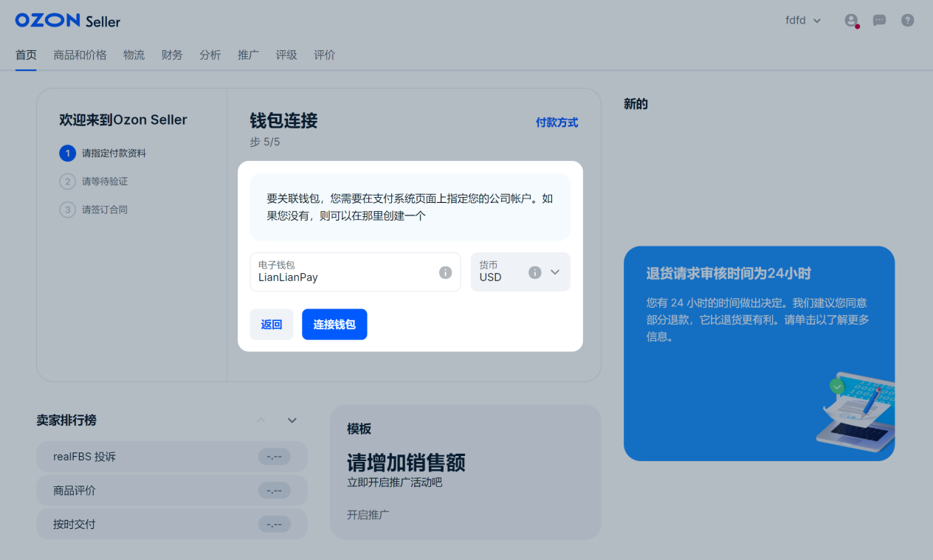The height and width of the screenshot is (560, 933).
Task: Collapse the 卖家排行榜 panel with the chevron
Action: [292, 420]
